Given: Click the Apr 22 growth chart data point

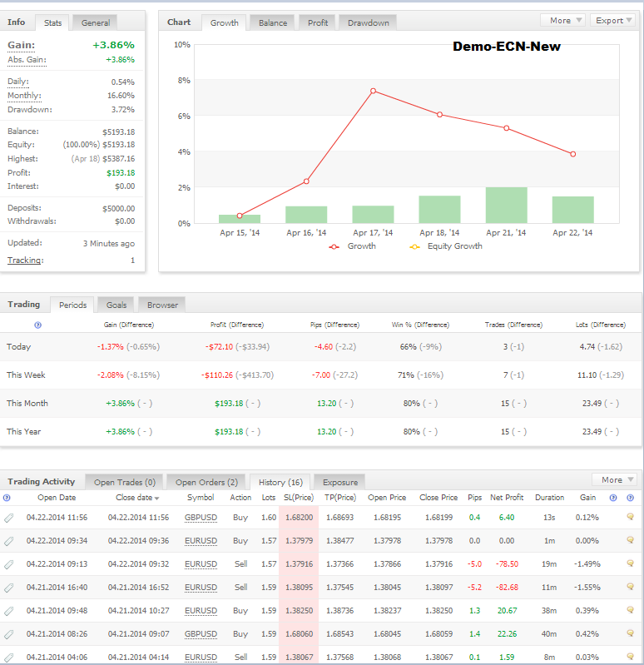Looking at the screenshot, I should click(x=572, y=154).
